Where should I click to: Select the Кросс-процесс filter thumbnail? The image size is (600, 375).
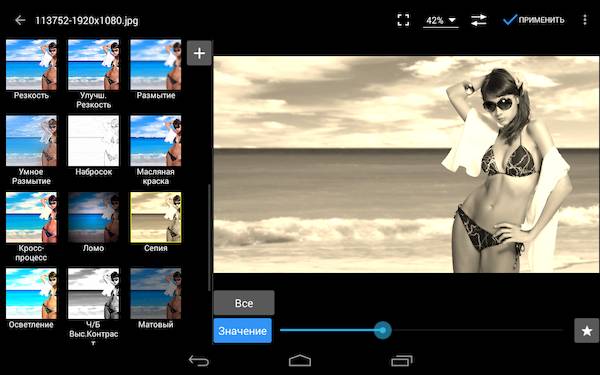31,217
